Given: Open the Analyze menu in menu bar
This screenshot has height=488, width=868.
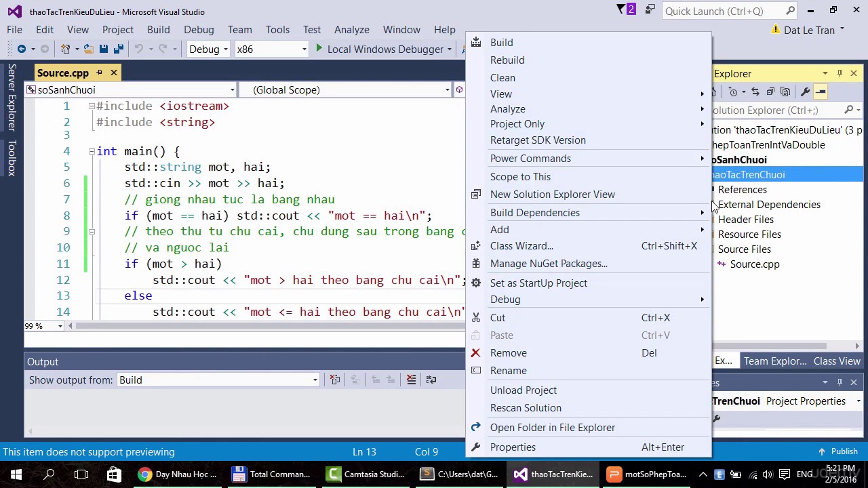Looking at the screenshot, I should coord(351,30).
